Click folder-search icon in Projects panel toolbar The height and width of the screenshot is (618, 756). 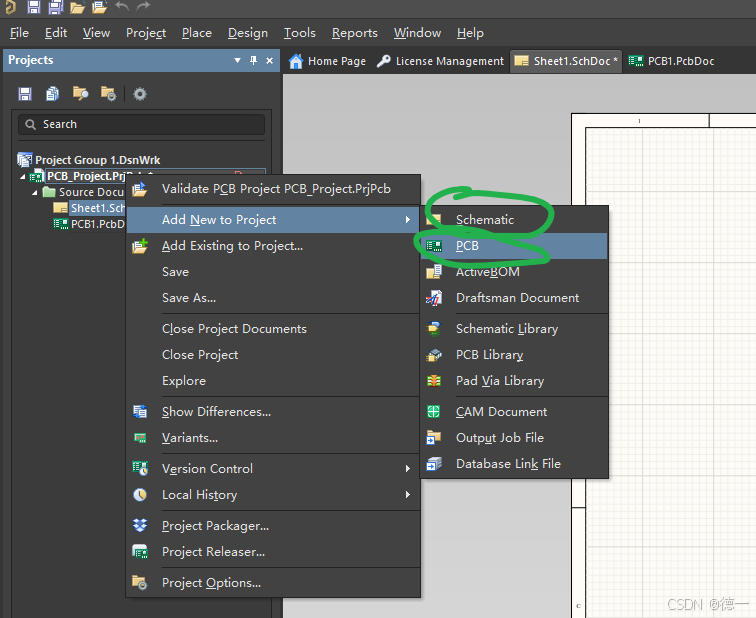pyautogui.click(x=80, y=93)
